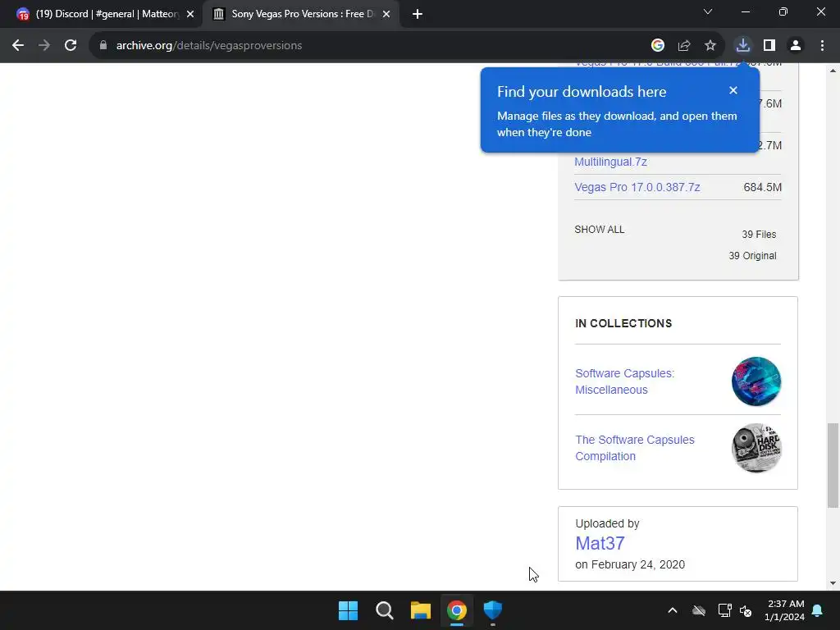Click Software Capsules Miscellaneous thumbnail
This screenshot has width=840, height=630.
tap(756, 381)
